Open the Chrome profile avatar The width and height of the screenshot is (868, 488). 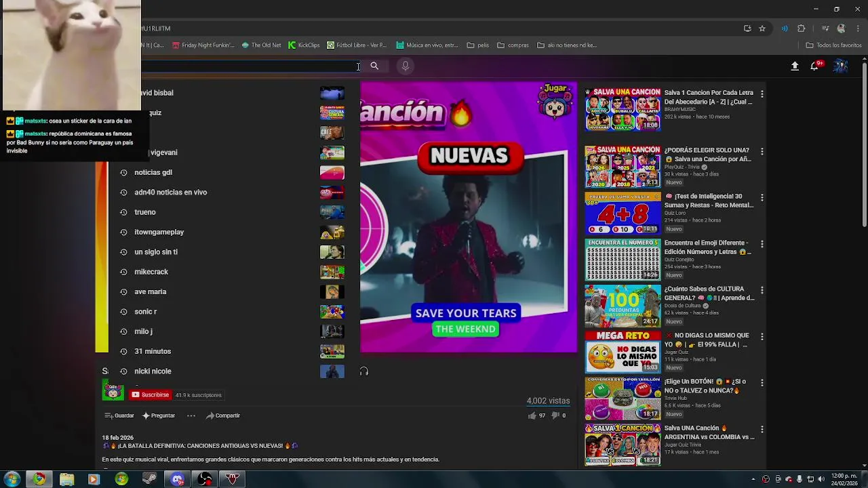coord(842,28)
